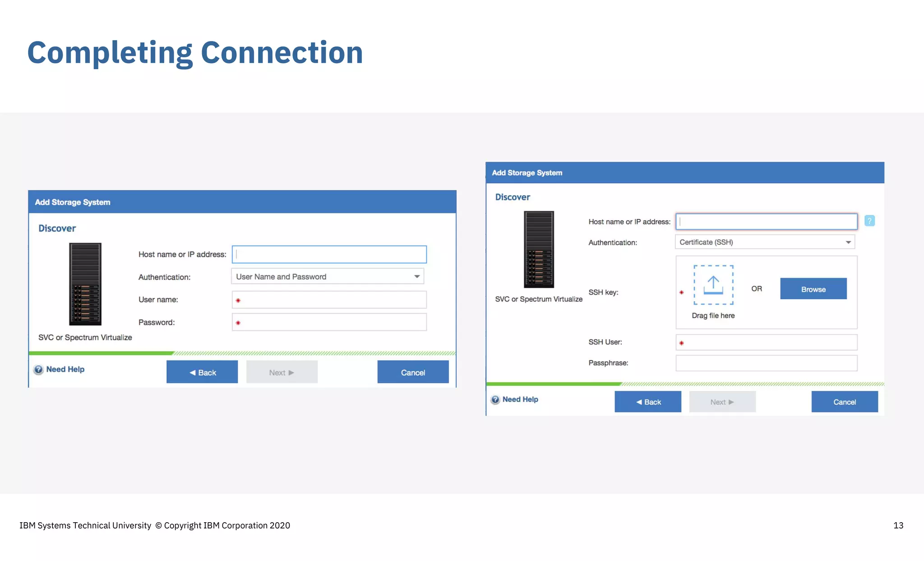
Task: Click the Discover heading in right dialog
Action: [513, 197]
